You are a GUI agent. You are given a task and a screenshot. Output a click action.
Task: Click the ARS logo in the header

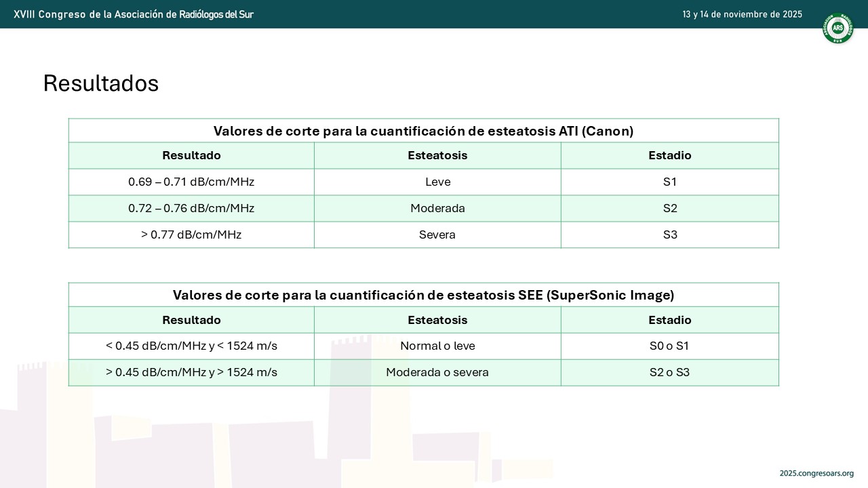[837, 28]
